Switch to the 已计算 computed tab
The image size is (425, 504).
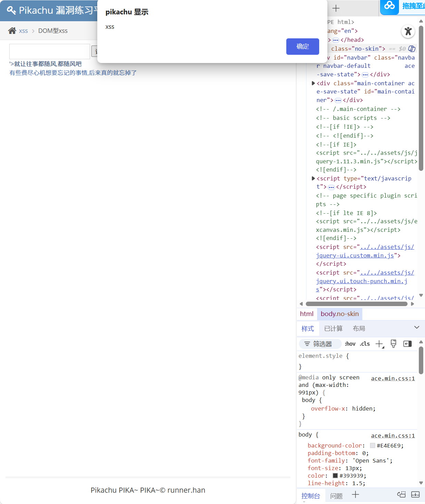coord(333,329)
